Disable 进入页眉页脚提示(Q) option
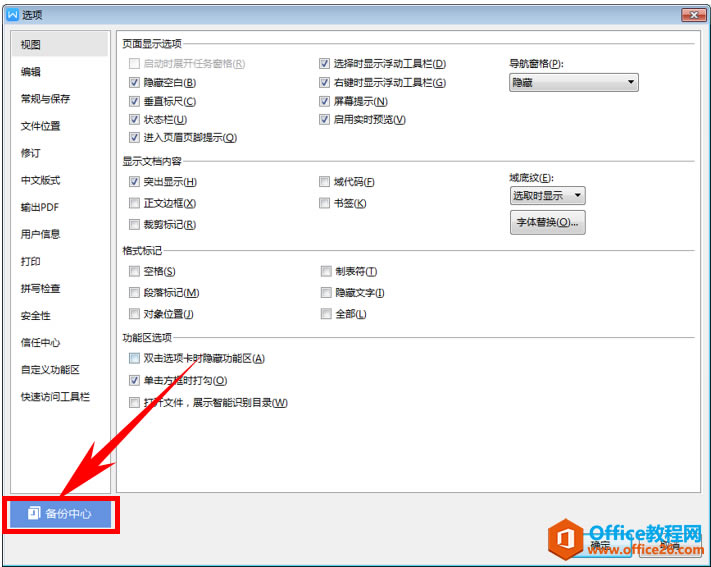This screenshot has height=567, width=711. 134,137
